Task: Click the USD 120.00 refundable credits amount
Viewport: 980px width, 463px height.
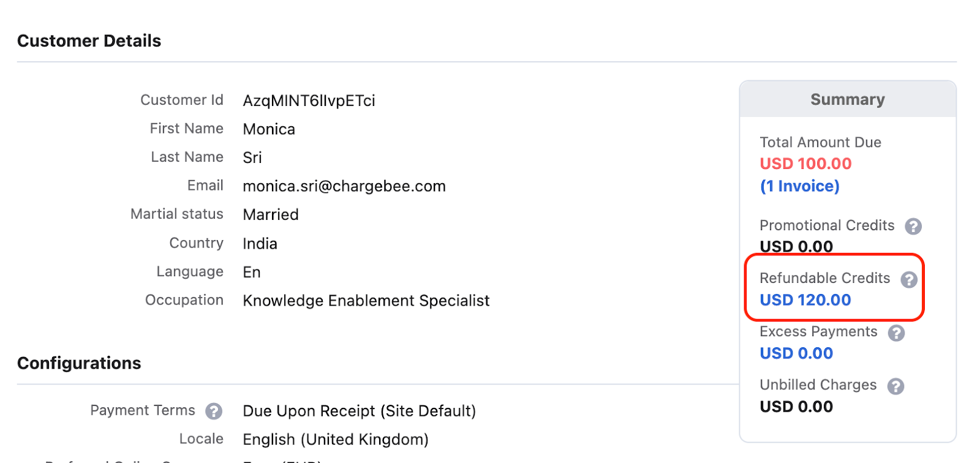Action: click(x=805, y=300)
